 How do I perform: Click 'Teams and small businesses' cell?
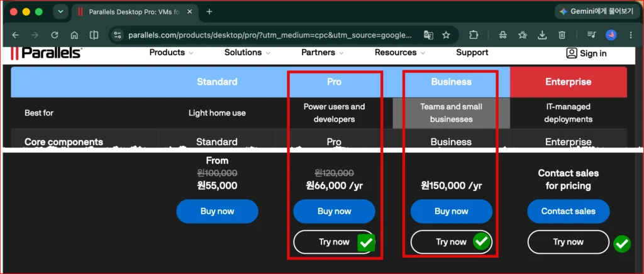pyautogui.click(x=452, y=112)
